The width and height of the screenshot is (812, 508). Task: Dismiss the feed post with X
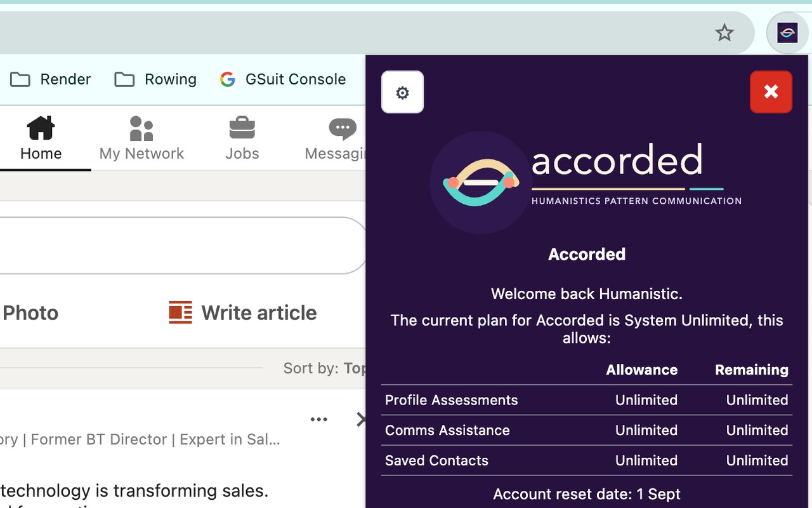[x=360, y=419]
